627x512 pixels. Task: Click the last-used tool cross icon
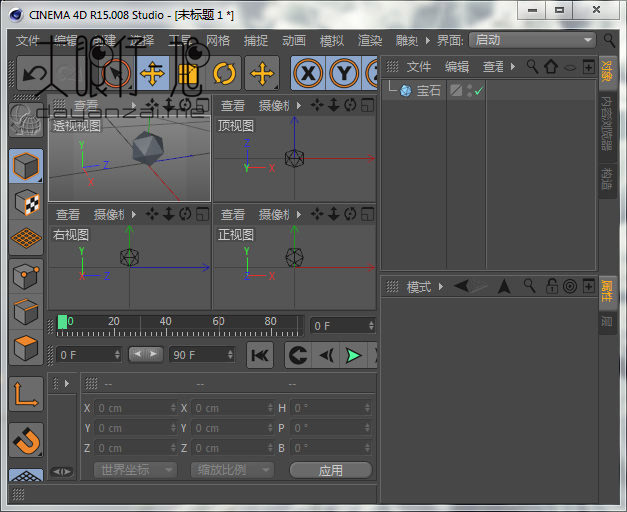262,74
